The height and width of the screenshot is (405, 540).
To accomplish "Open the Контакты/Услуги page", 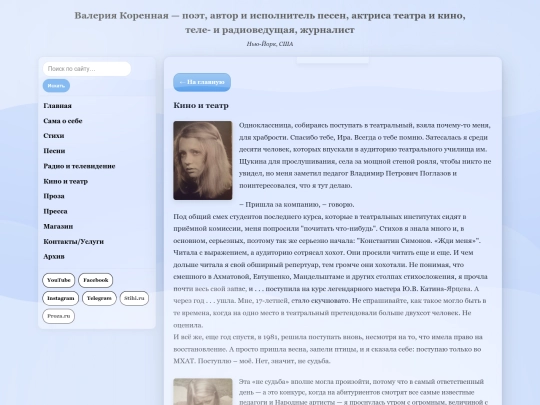I will pos(74,241).
